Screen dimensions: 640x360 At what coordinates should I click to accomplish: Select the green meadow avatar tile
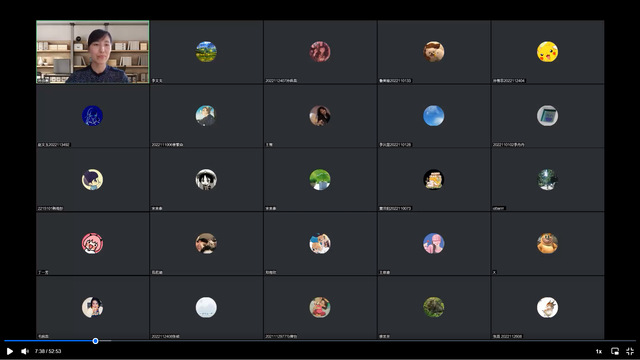pos(320,180)
